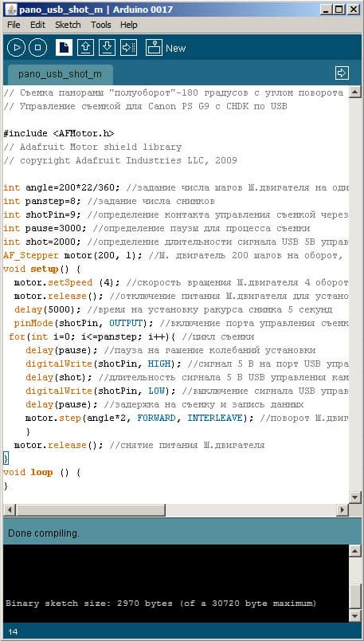Open a sketch with up-arrow icon

point(85,48)
